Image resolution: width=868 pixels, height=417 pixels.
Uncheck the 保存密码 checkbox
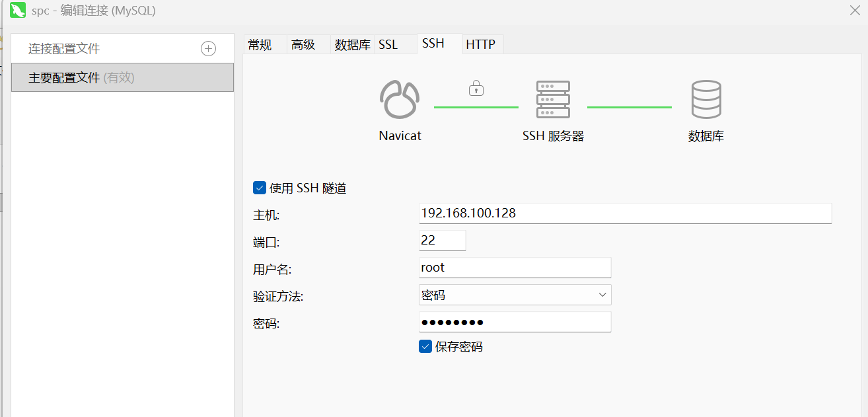tap(425, 346)
